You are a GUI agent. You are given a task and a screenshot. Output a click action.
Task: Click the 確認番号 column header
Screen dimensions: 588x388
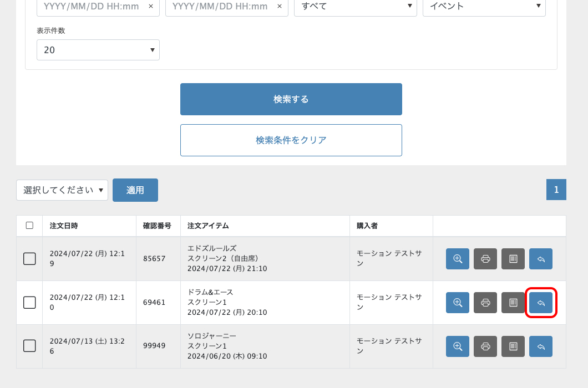click(157, 226)
